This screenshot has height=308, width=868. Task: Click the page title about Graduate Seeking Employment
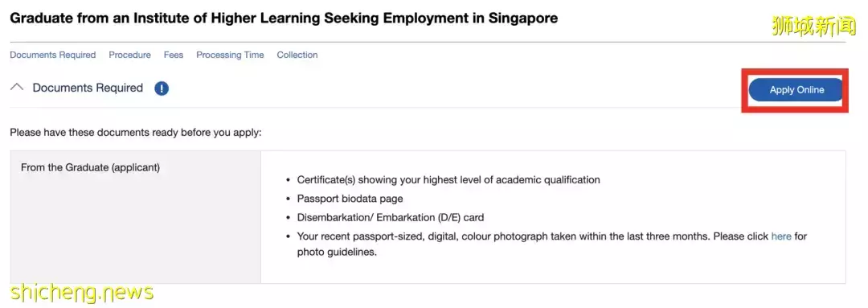pos(284,18)
